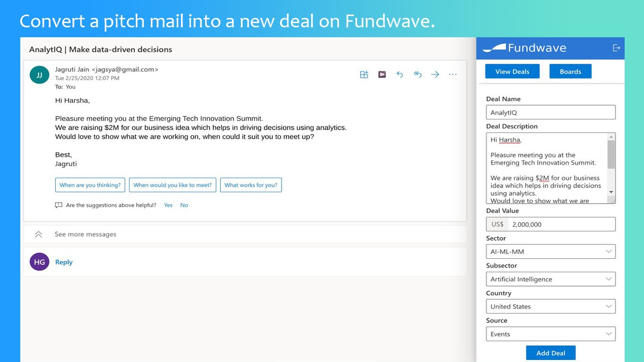Viewport: 644px width, 362px height.
Task: Select suggested reply When would you like to meet?
Action: [x=173, y=185]
